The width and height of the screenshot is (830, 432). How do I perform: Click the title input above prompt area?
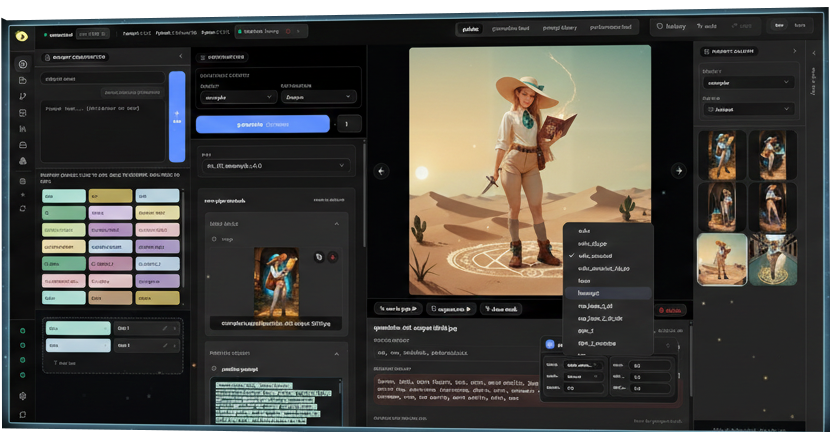(x=103, y=79)
